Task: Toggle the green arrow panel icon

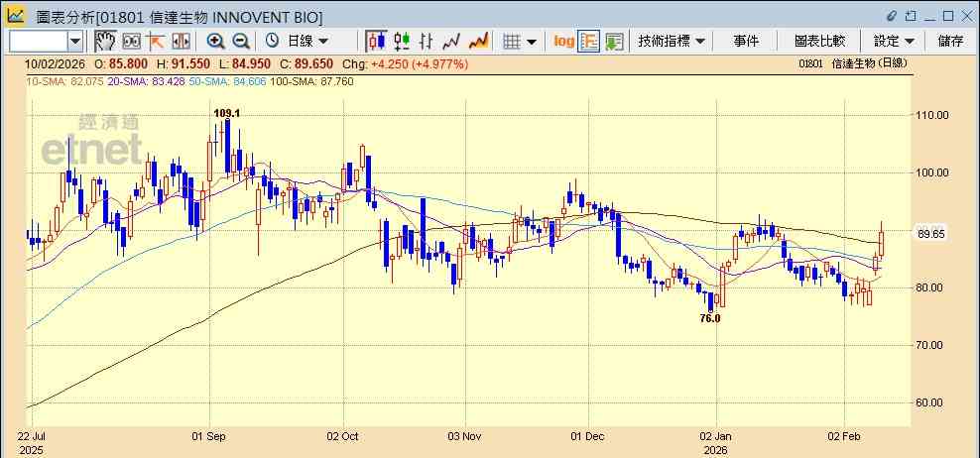Action: pos(614,42)
